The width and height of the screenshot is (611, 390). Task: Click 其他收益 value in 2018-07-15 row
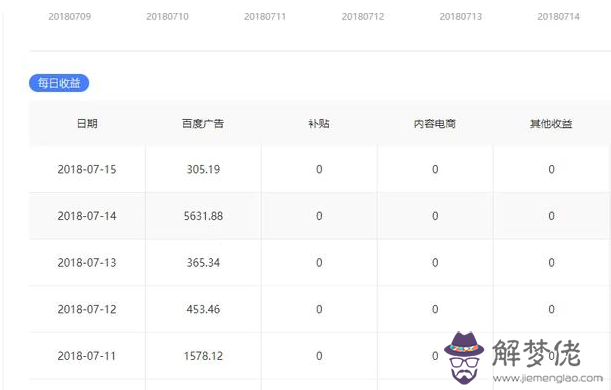[551, 169]
